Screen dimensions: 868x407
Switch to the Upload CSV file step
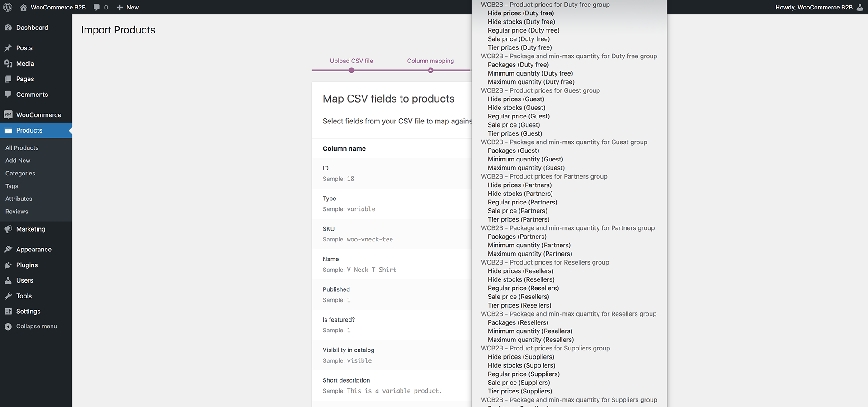[351, 61]
